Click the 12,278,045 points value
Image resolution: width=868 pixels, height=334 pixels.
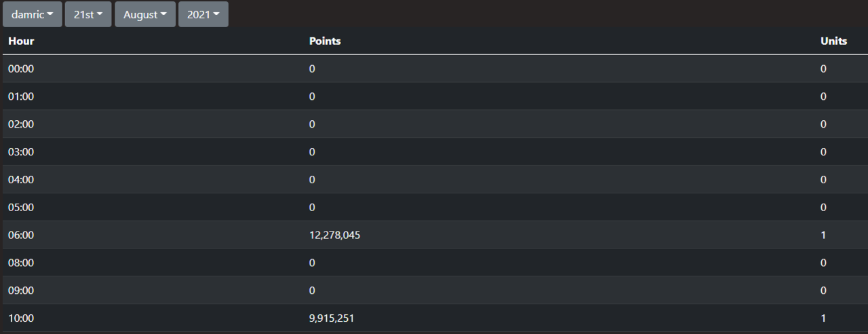point(340,235)
